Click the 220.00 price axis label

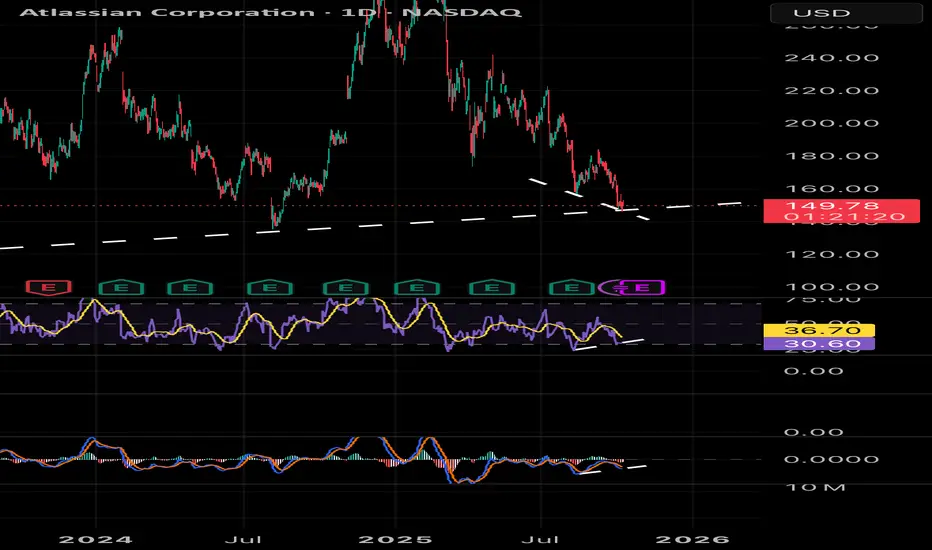tap(832, 90)
